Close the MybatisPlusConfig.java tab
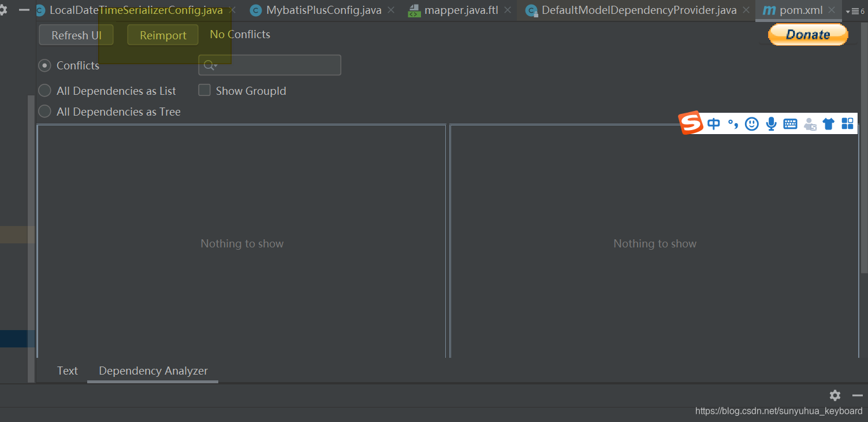The width and height of the screenshot is (868, 422). (391, 10)
